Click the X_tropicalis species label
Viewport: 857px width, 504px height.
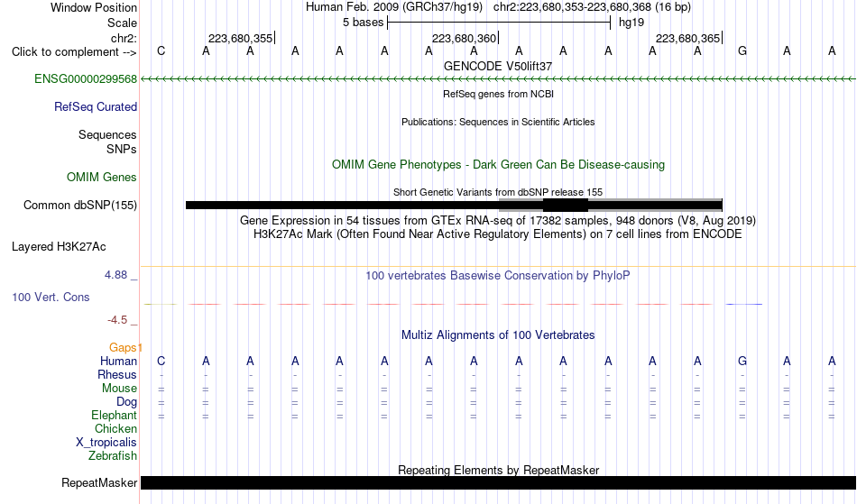point(106,443)
